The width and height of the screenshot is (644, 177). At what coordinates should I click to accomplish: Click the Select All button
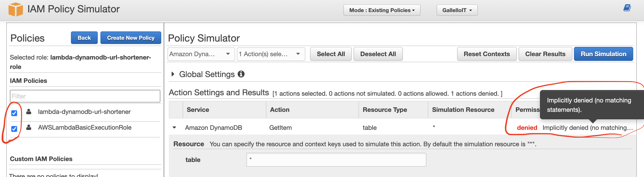(x=331, y=54)
